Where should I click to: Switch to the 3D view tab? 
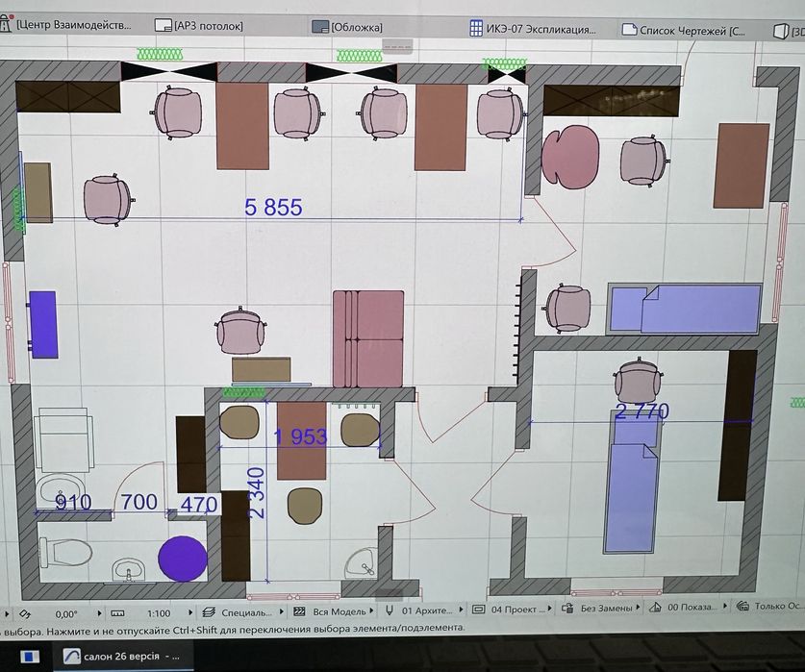[789, 32]
